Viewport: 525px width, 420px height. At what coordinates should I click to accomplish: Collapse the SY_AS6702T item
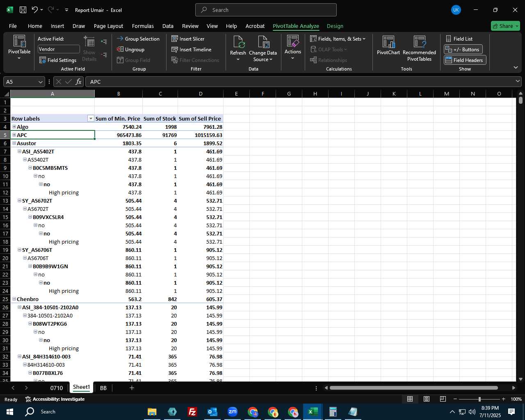[x=19, y=201]
